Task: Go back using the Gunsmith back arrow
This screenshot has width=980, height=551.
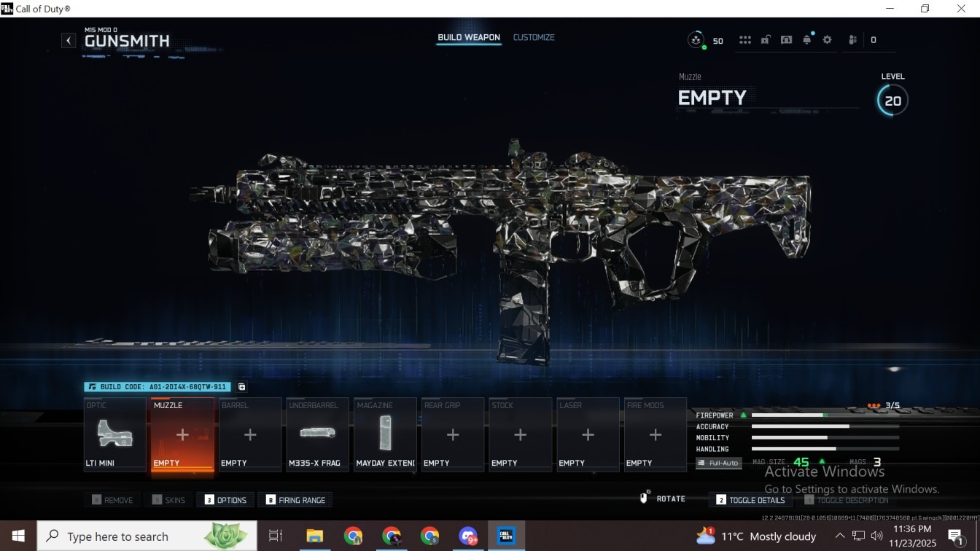Action: pos(69,41)
